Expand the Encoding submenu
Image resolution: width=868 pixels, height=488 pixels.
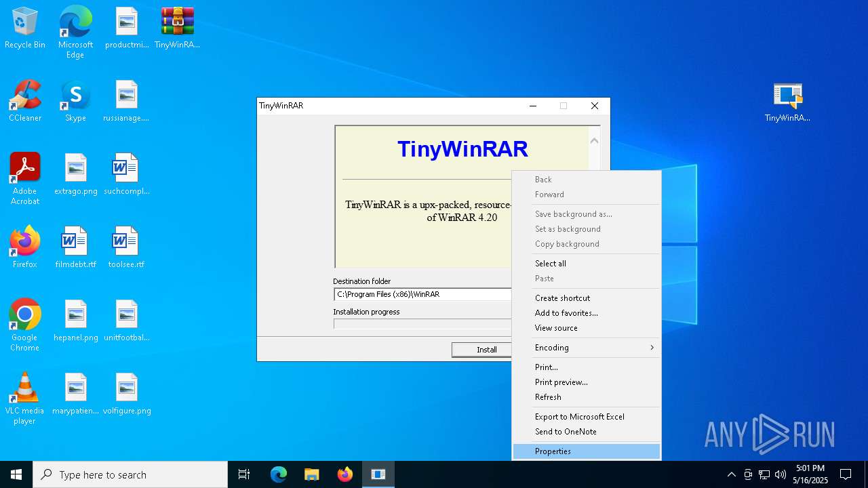(587, 348)
